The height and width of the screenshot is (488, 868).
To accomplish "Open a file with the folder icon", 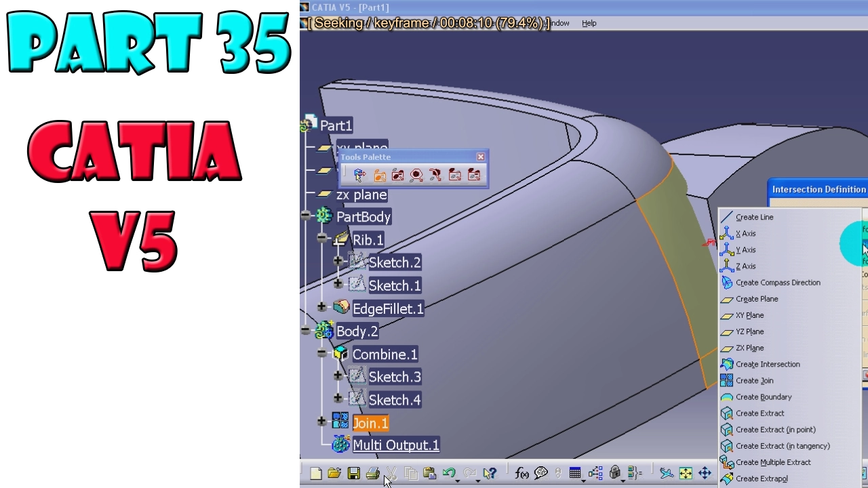I will pyautogui.click(x=334, y=473).
